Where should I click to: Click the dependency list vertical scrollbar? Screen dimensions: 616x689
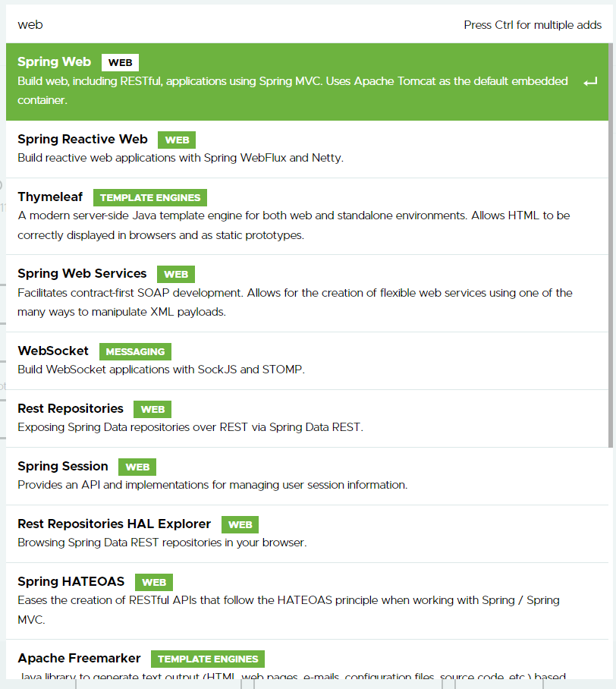point(611,245)
